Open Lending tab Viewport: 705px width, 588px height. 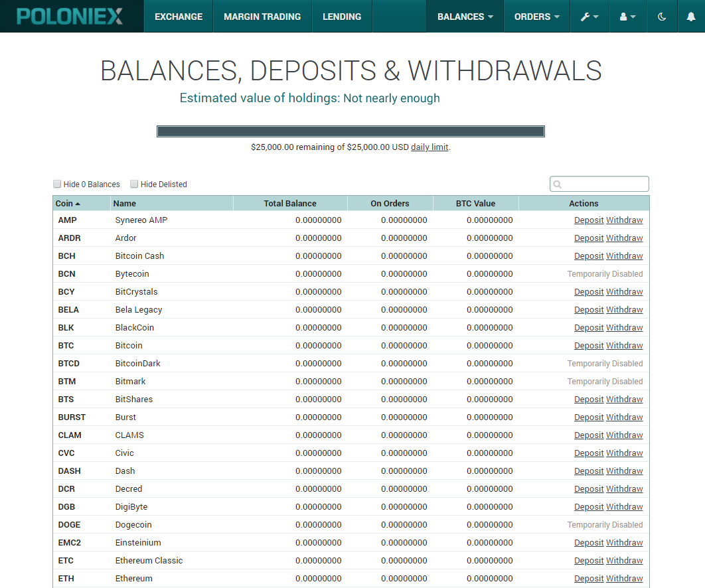tap(342, 17)
